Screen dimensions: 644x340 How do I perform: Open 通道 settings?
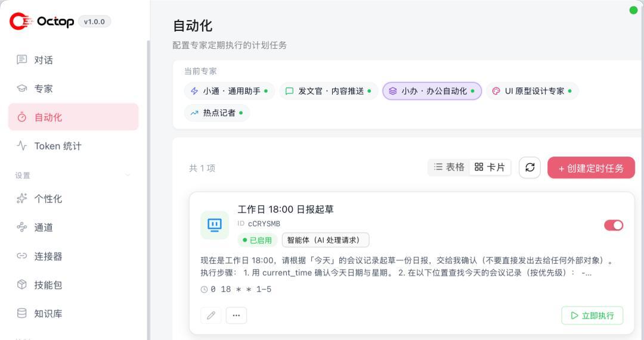click(x=73, y=227)
